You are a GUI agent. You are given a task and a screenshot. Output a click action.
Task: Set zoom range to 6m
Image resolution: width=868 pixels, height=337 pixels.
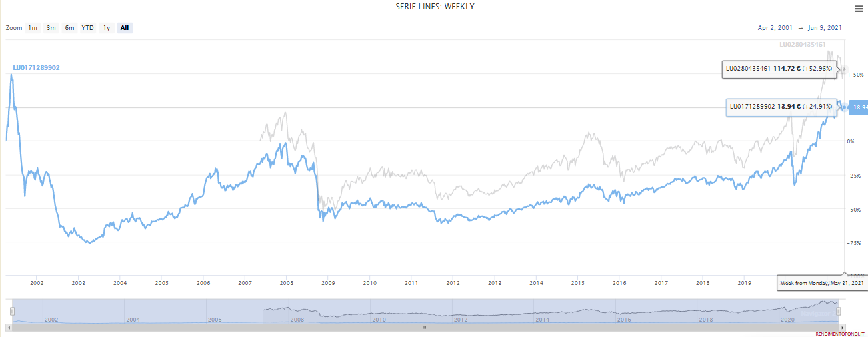69,28
